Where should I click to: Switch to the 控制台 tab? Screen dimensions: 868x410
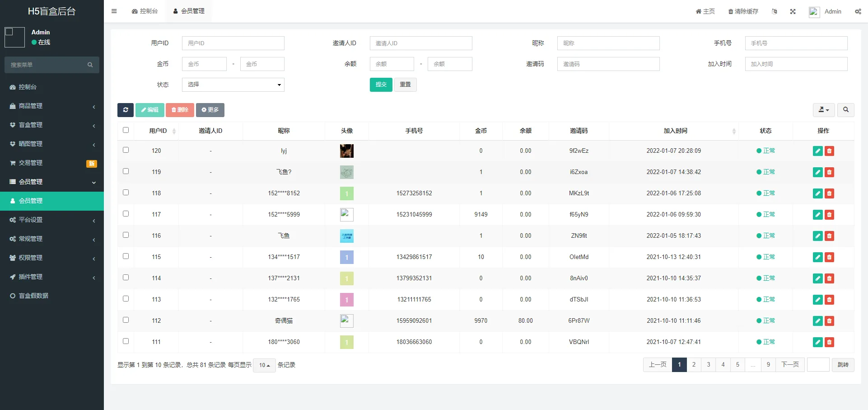pos(145,11)
